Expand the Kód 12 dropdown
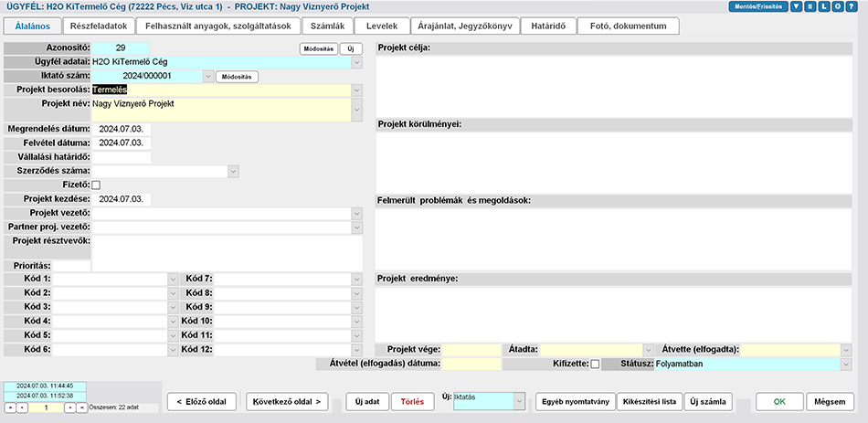This screenshot has height=423, width=868. [357, 350]
